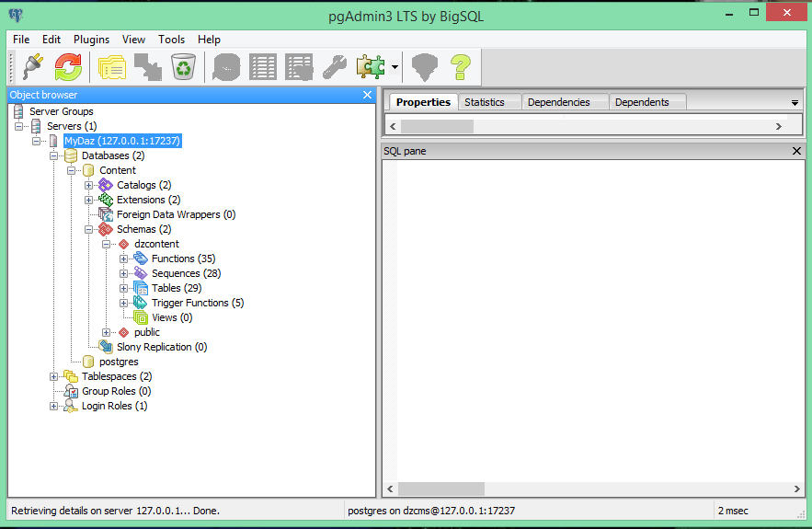Close the SQL pane
812x529 pixels.
click(x=796, y=151)
